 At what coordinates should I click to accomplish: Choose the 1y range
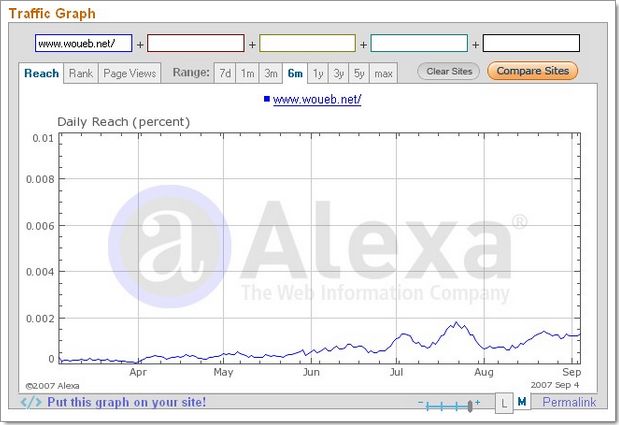pos(318,73)
